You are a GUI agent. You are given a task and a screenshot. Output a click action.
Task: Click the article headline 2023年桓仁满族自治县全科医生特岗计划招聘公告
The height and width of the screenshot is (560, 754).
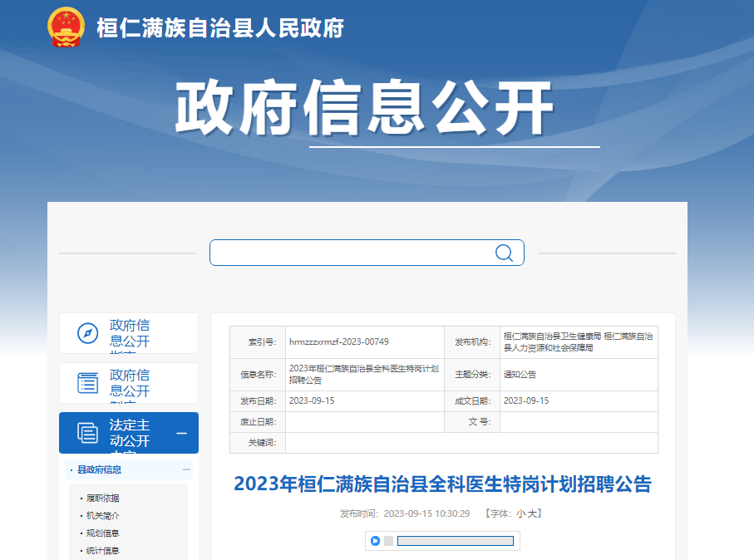442,484
